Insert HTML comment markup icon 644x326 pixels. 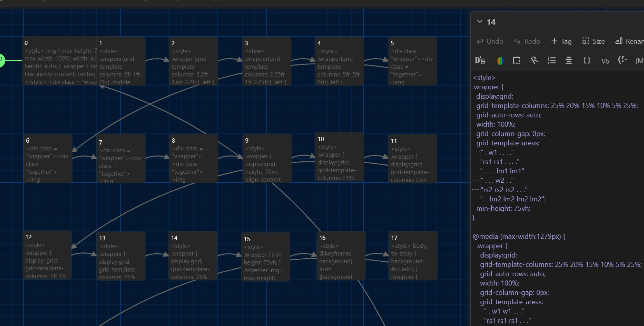point(622,60)
